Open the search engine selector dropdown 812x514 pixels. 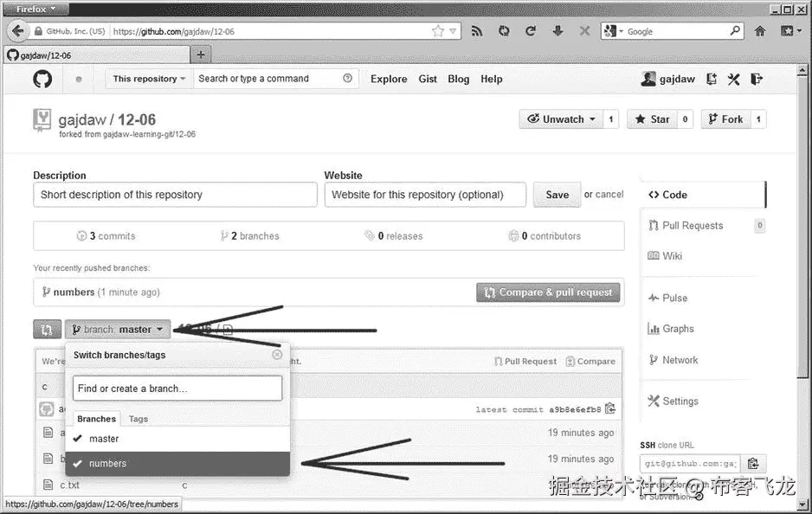click(x=613, y=31)
